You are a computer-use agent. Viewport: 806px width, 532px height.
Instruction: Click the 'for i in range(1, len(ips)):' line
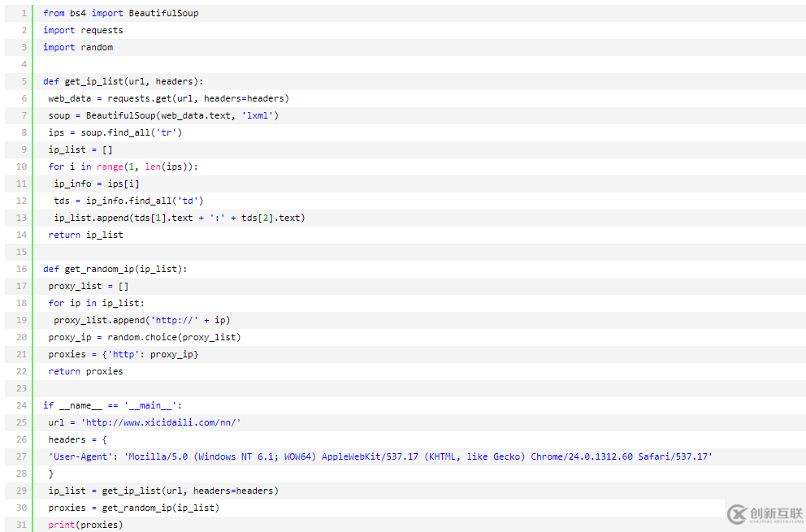[123, 167]
